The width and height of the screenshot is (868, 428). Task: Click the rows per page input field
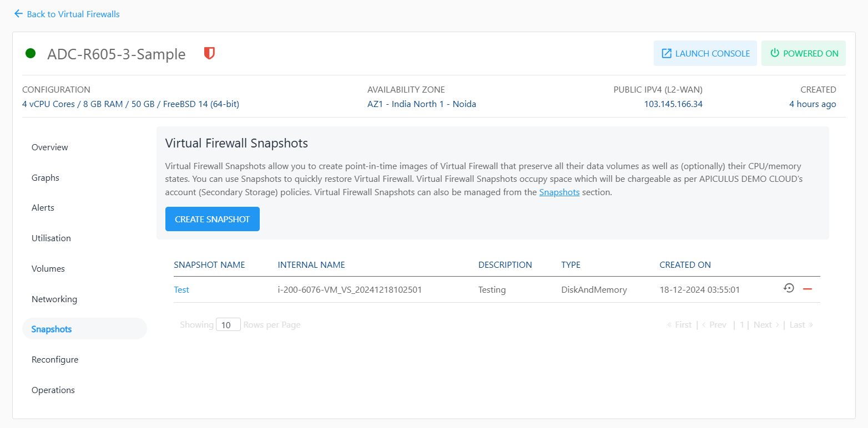[228, 325]
